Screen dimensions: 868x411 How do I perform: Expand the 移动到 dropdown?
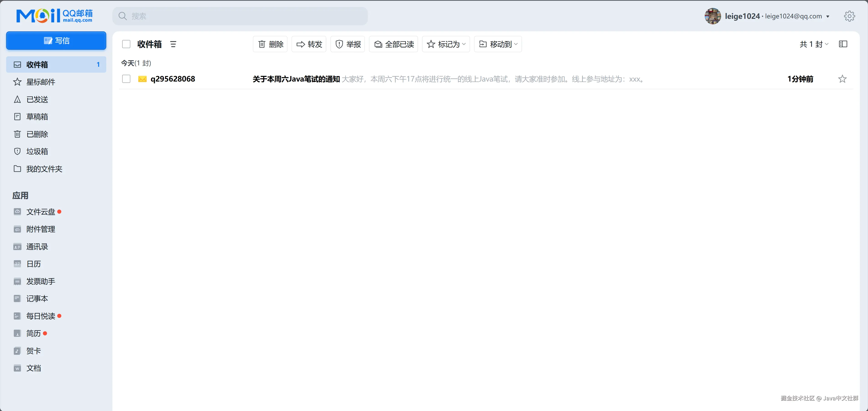(498, 44)
